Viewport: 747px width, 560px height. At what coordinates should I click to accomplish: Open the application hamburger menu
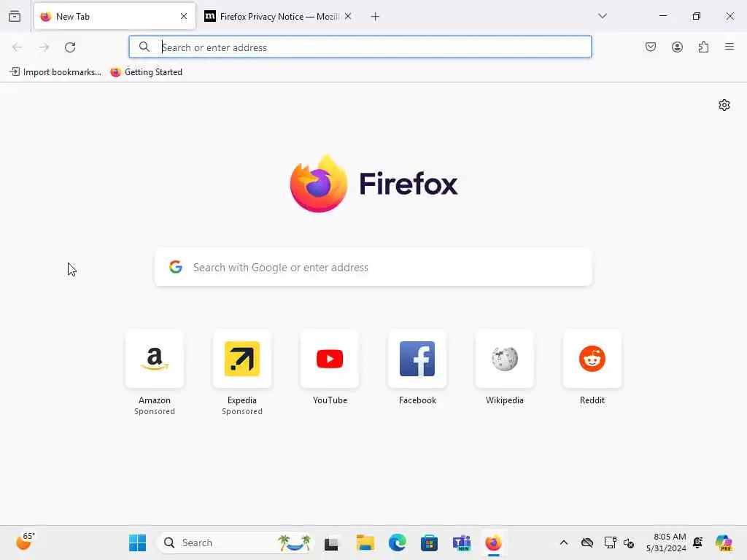coord(729,47)
